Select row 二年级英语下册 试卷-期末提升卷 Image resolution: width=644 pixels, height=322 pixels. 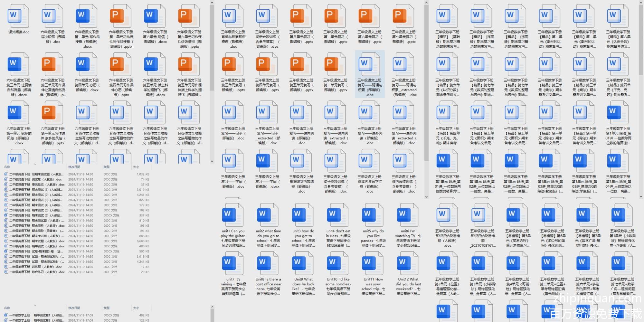pos(77,251)
